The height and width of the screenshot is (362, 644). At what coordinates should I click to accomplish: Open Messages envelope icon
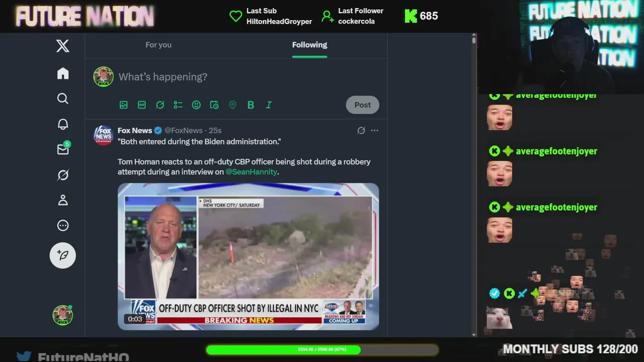click(x=63, y=149)
